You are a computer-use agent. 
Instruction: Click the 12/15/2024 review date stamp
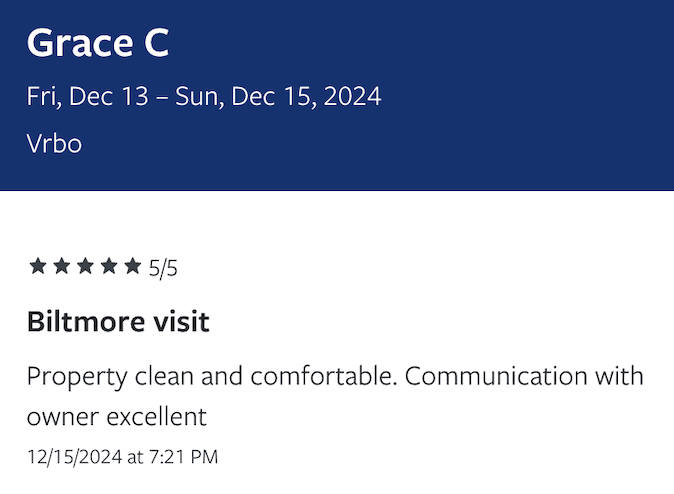[x=74, y=457]
